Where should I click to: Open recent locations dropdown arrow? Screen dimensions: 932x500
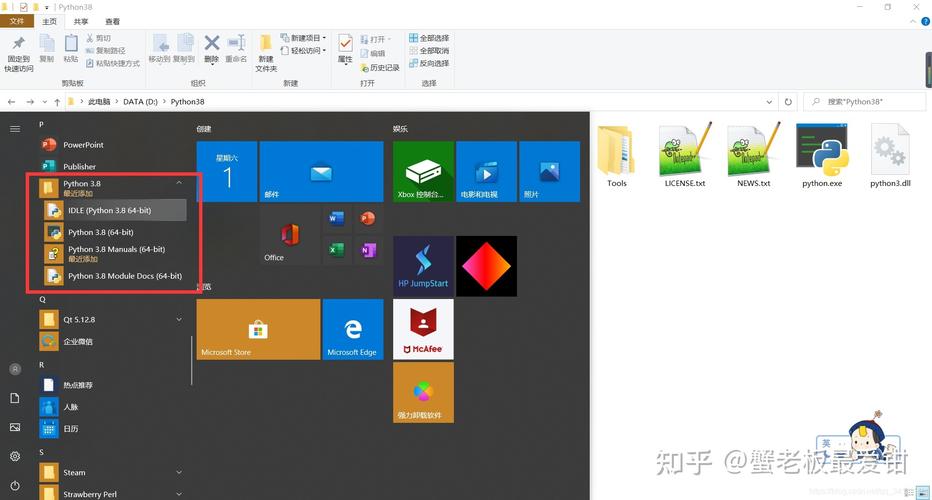tap(45, 102)
